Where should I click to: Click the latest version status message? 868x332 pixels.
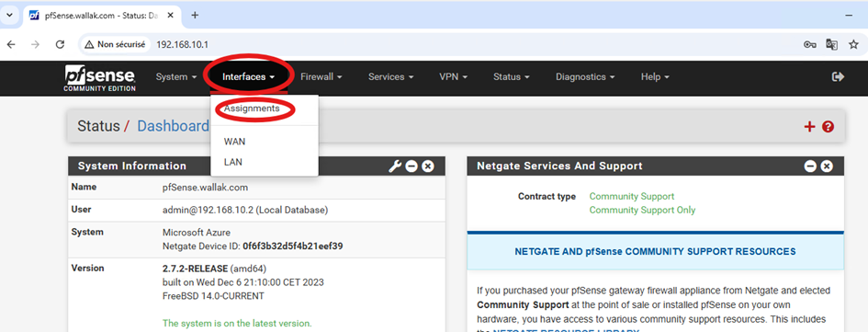[238, 323]
